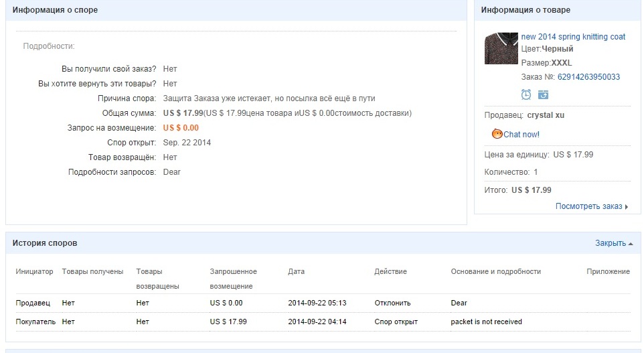Click 'Инициатор' column header
The image size is (644, 353).
35,272
